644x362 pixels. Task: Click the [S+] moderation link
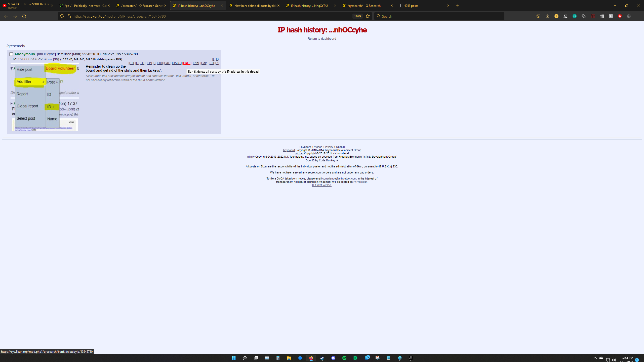[x=131, y=63]
